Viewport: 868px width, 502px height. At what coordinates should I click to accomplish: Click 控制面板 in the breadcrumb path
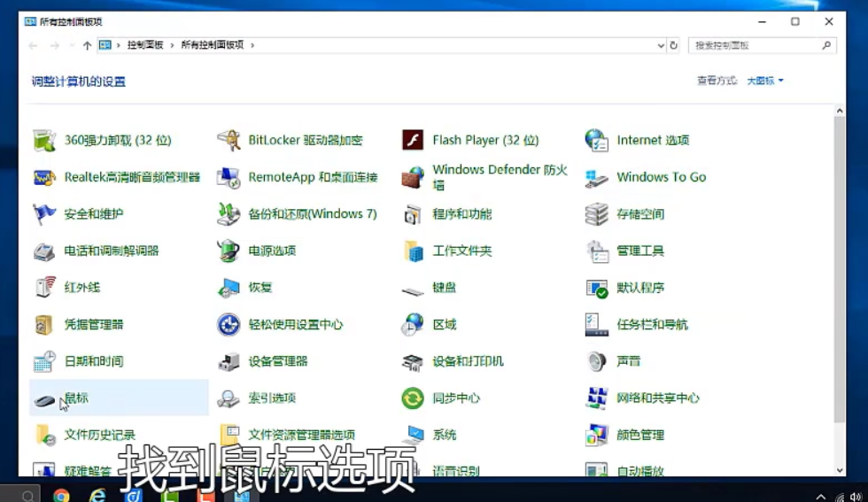(145, 45)
